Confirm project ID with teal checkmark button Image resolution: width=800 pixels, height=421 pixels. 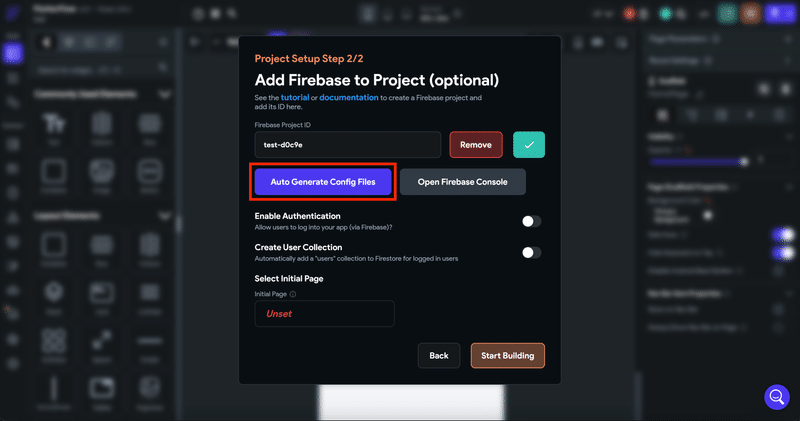(529, 145)
